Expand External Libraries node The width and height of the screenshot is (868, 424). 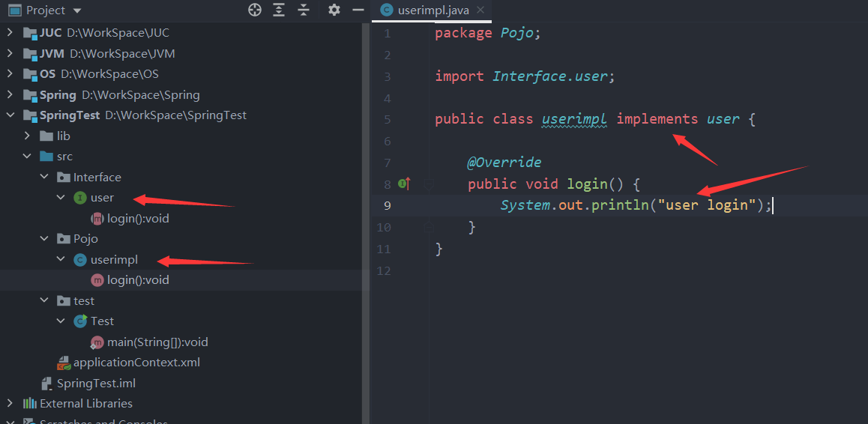(x=10, y=404)
